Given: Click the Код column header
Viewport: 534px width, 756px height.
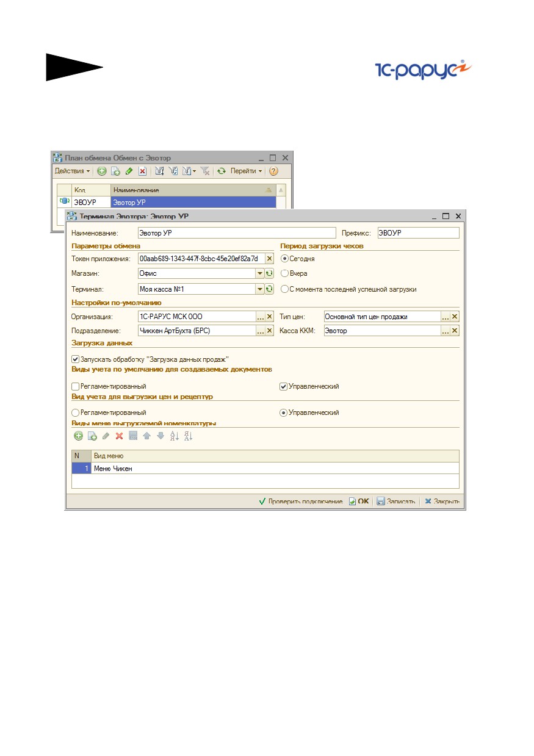Looking at the screenshot, I should pyautogui.click(x=92, y=190).
